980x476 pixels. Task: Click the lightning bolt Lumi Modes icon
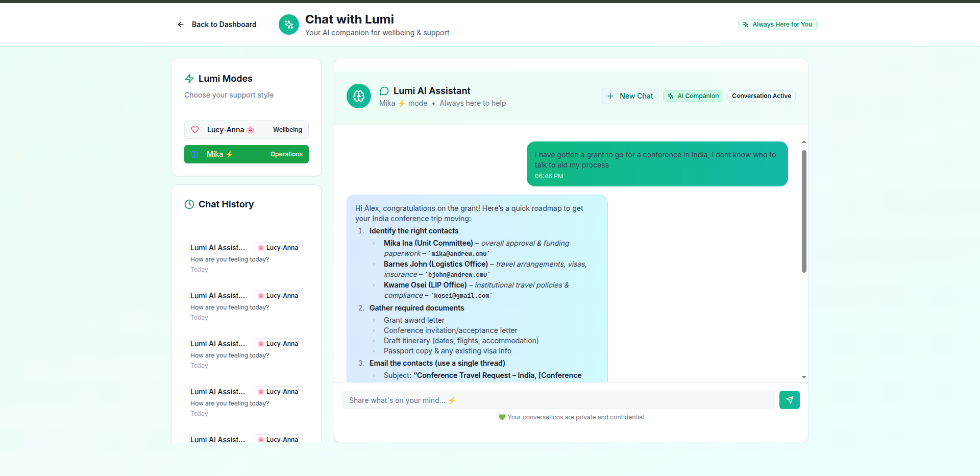coord(189,79)
